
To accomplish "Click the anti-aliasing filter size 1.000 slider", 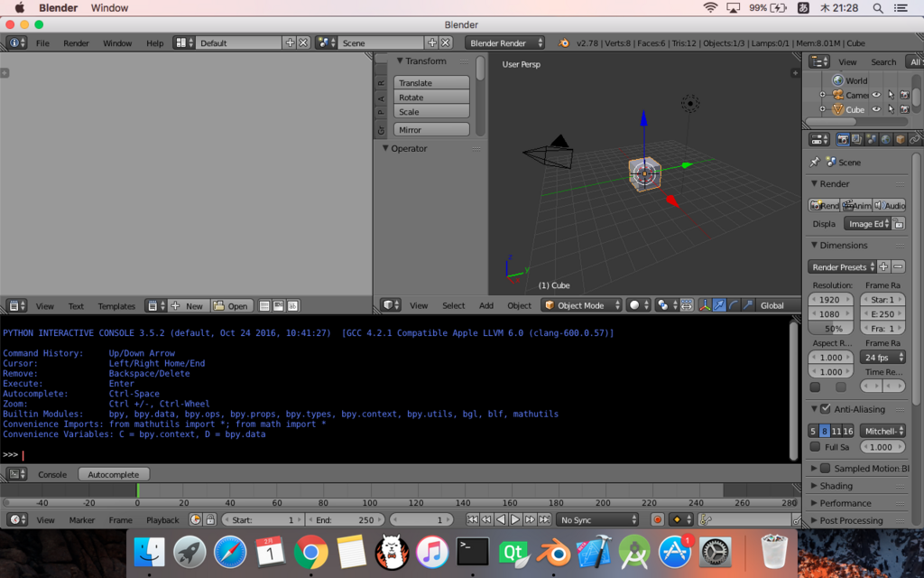I will click(882, 446).
